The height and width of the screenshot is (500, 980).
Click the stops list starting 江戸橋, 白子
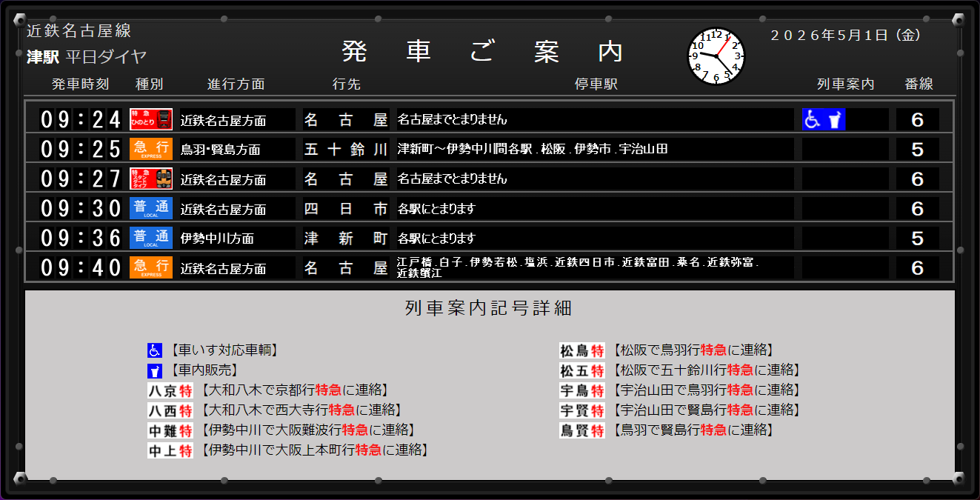(x=578, y=267)
